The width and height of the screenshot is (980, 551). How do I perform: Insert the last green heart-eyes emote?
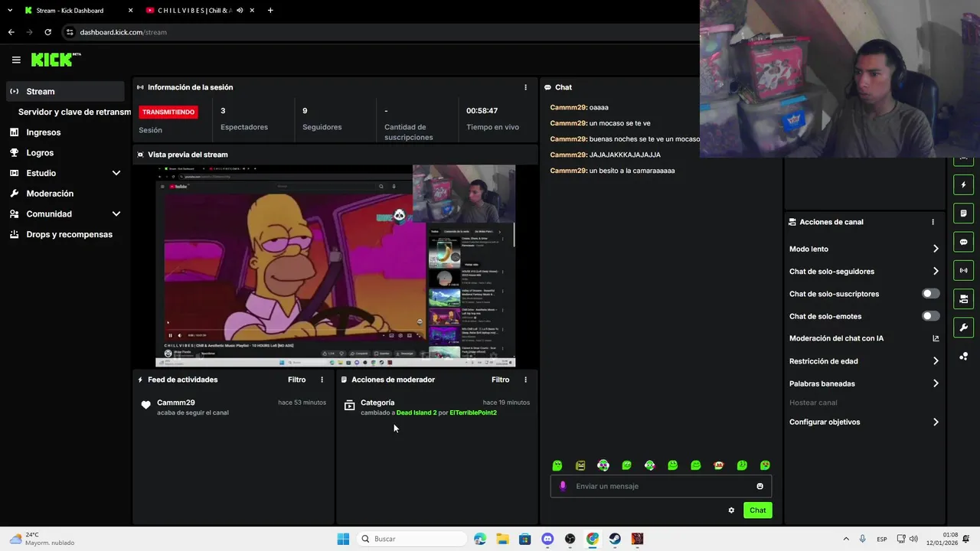(x=765, y=465)
